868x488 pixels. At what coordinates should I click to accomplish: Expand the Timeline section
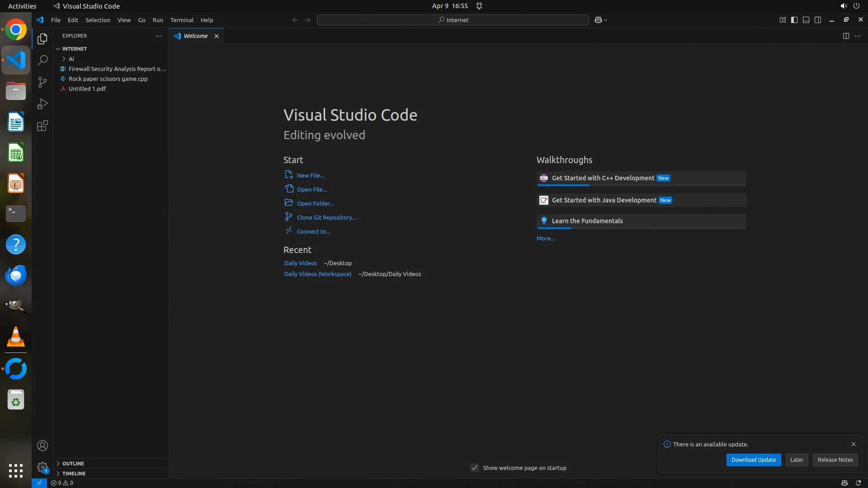coord(74,473)
